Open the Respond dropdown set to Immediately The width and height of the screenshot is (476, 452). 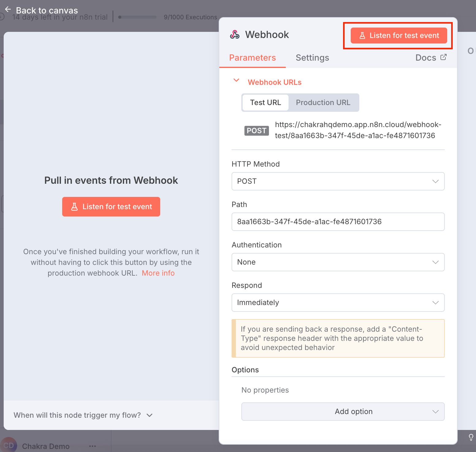point(338,303)
